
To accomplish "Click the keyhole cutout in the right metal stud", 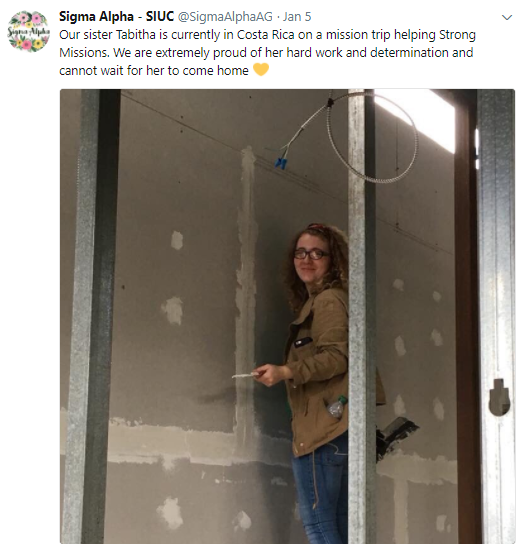I will click(x=499, y=397).
